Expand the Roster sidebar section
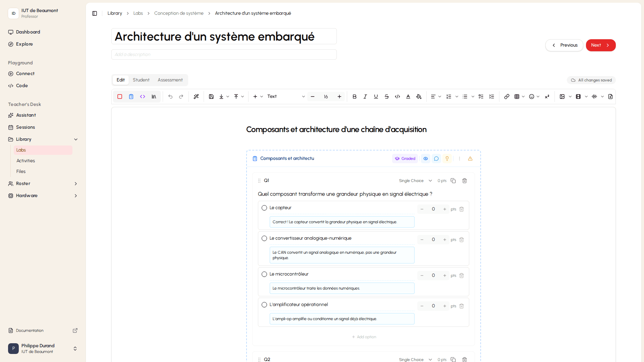Screen dimensions: 644x362 coord(76,184)
